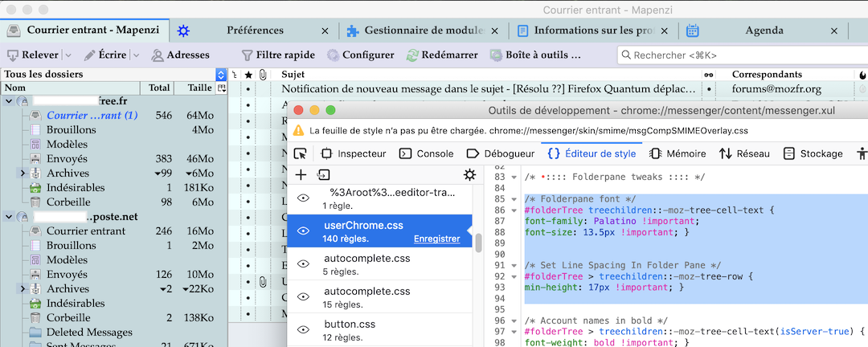The image size is (868, 347).
Task: Click the Relever get messages button
Action: [33, 55]
